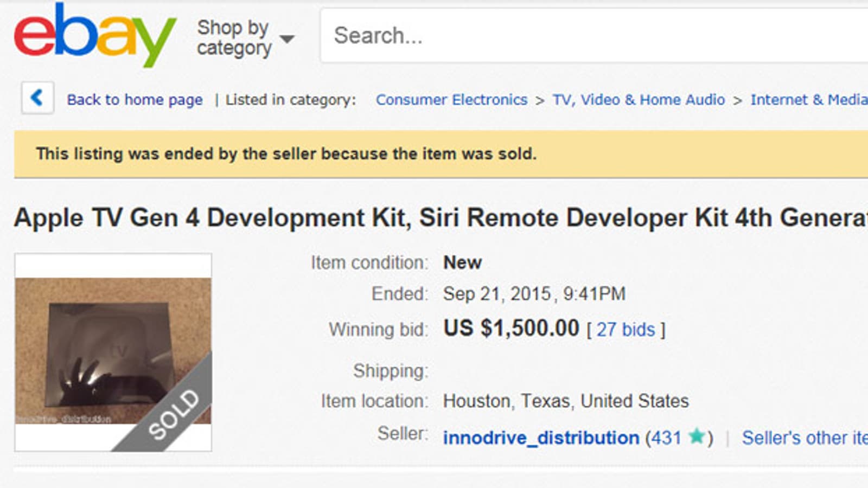The width and height of the screenshot is (868, 488).
Task: Follow the Back to home page link
Action: click(135, 100)
